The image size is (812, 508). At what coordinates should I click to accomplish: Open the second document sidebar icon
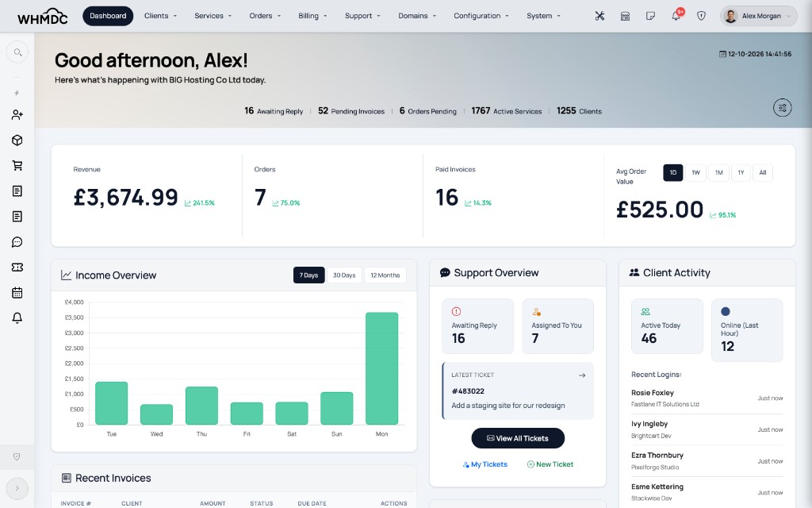(x=17, y=217)
